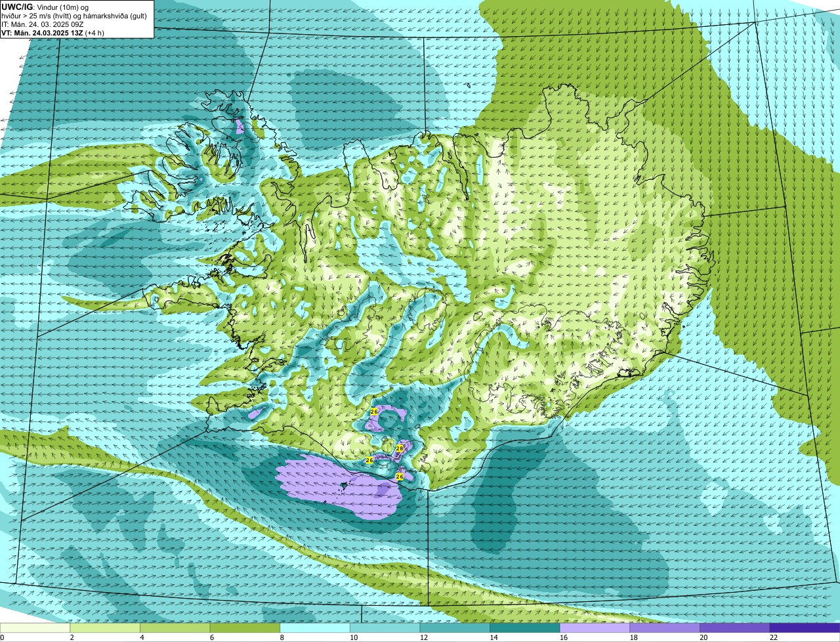Select the darkest swatch above 22 m/s
Screen dimensions: 840x642
coord(805,628)
